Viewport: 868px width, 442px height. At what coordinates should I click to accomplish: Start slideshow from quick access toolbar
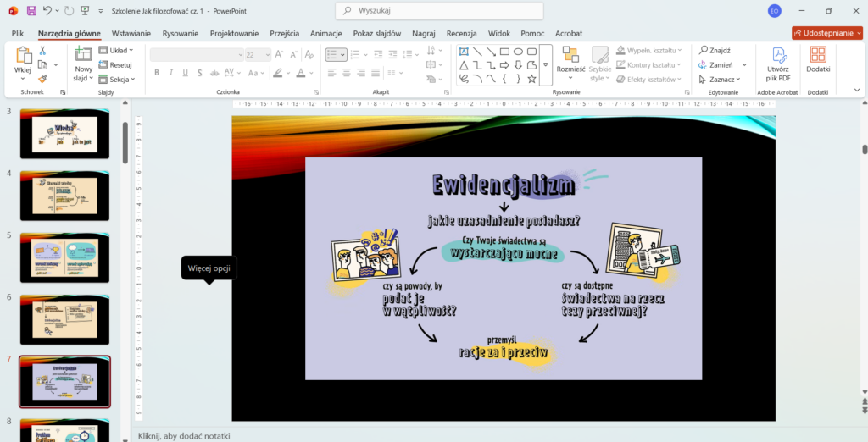(x=85, y=11)
